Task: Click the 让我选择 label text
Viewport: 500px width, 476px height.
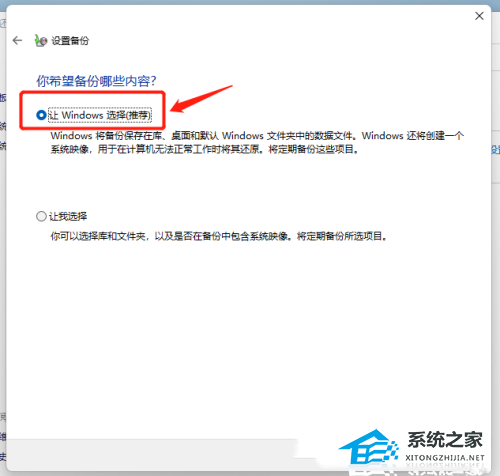Action: [x=68, y=216]
